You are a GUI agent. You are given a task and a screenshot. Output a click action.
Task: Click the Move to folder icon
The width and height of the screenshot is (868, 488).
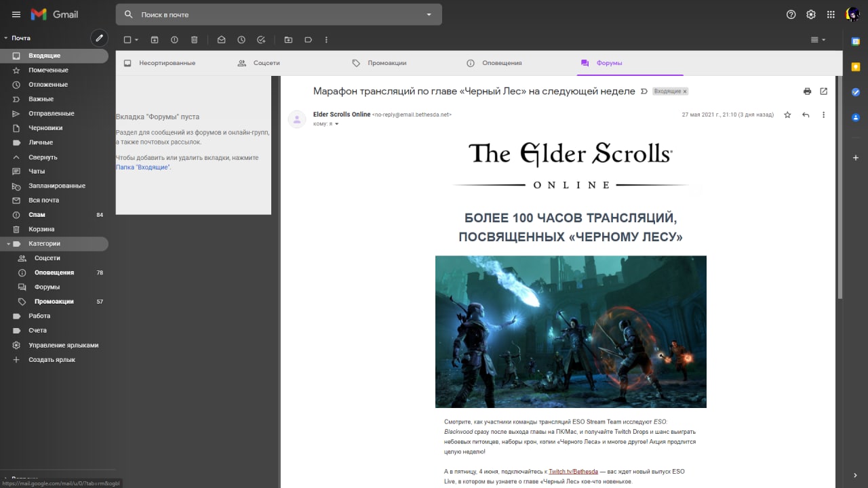288,40
